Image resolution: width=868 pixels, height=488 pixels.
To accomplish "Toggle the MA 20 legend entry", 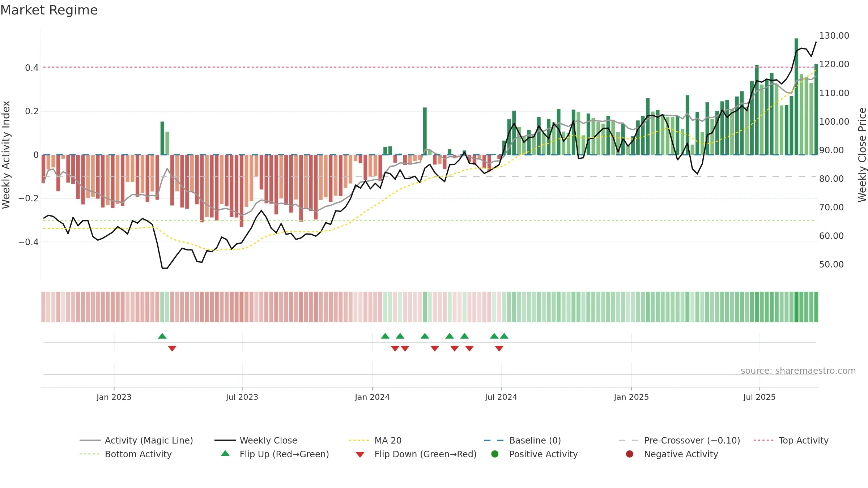I will (x=375, y=440).
